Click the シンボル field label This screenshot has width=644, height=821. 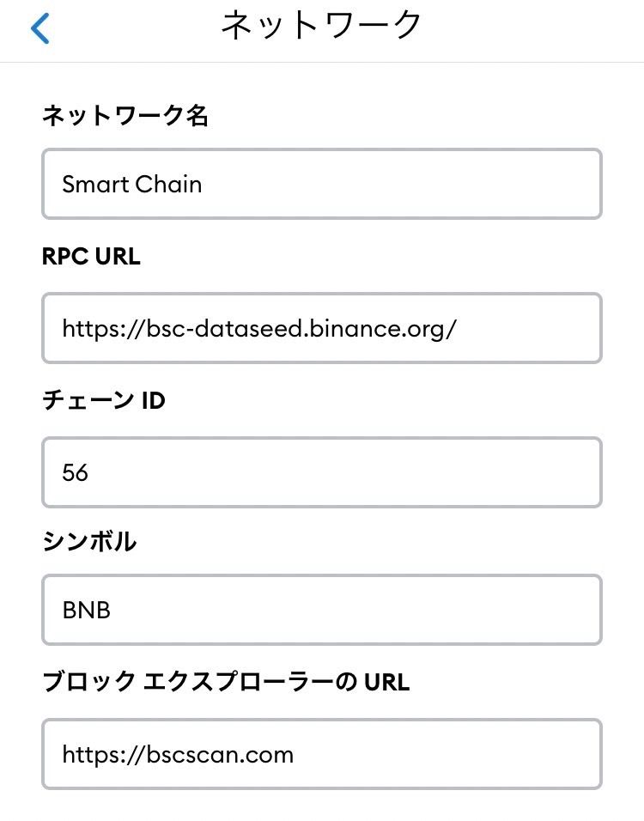tap(89, 541)
